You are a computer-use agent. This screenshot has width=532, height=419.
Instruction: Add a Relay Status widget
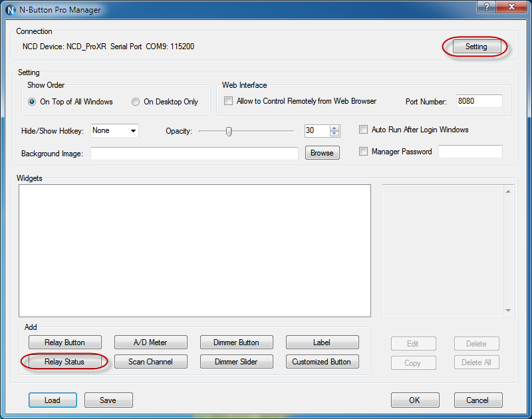point(65,362)
